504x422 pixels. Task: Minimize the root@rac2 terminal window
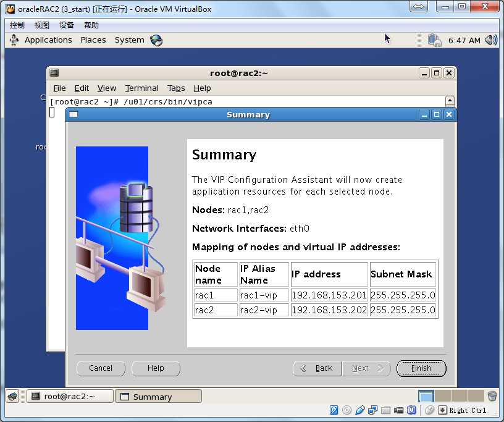(x=424, y=74)
